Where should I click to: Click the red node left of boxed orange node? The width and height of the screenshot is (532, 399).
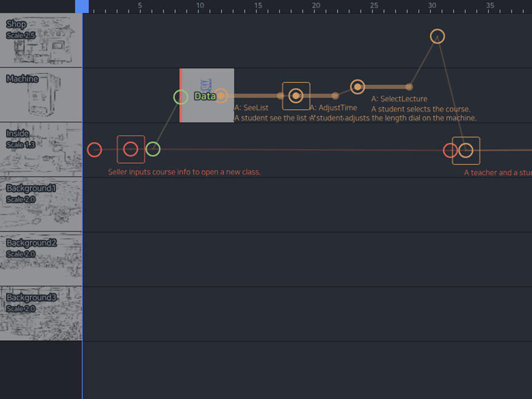tap(450, 150)
